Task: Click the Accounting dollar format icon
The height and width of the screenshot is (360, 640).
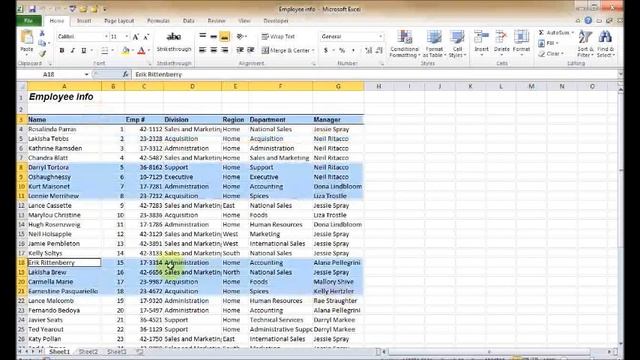Action: click(326, 51)
